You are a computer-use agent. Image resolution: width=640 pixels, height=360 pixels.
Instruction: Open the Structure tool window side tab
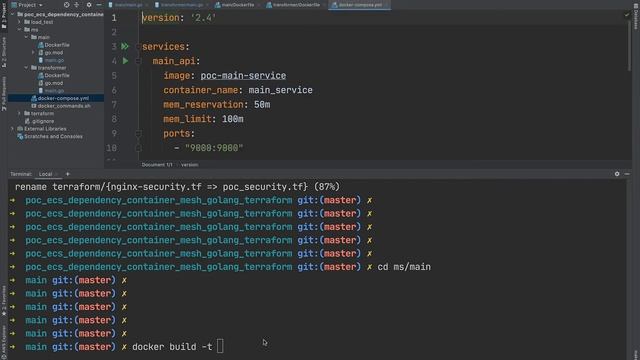coord(4,52)
